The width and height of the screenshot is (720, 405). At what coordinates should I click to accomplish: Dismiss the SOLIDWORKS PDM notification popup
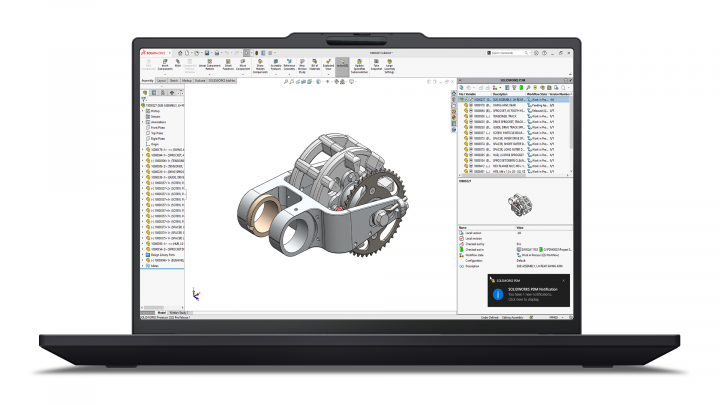point(564,280)
